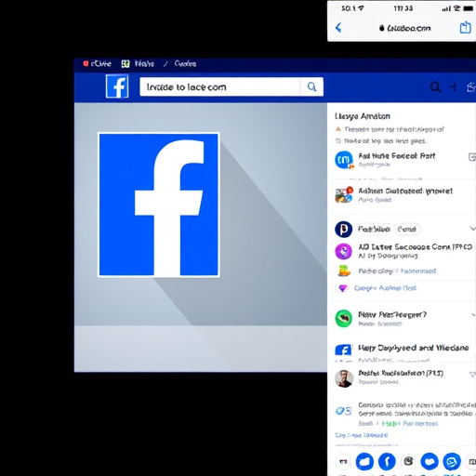Click the plus icon in the blue header
Image resolution: width=476 pixels, height=476 pixels.
tap(453, 87)
